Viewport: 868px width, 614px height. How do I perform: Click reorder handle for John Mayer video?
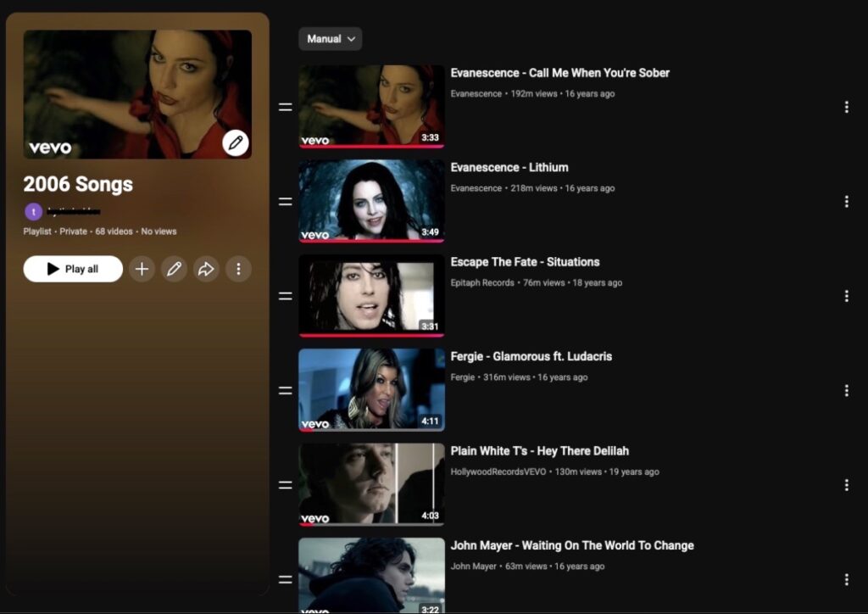point(285,580)
